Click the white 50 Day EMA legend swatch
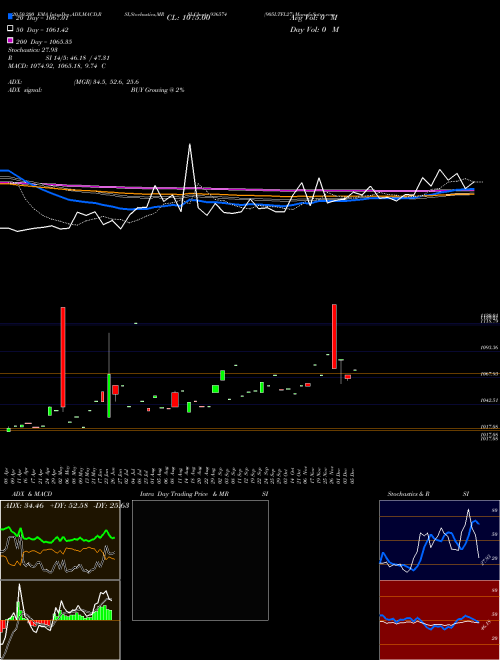Screen dimensions: 500x660 (10, 29)
